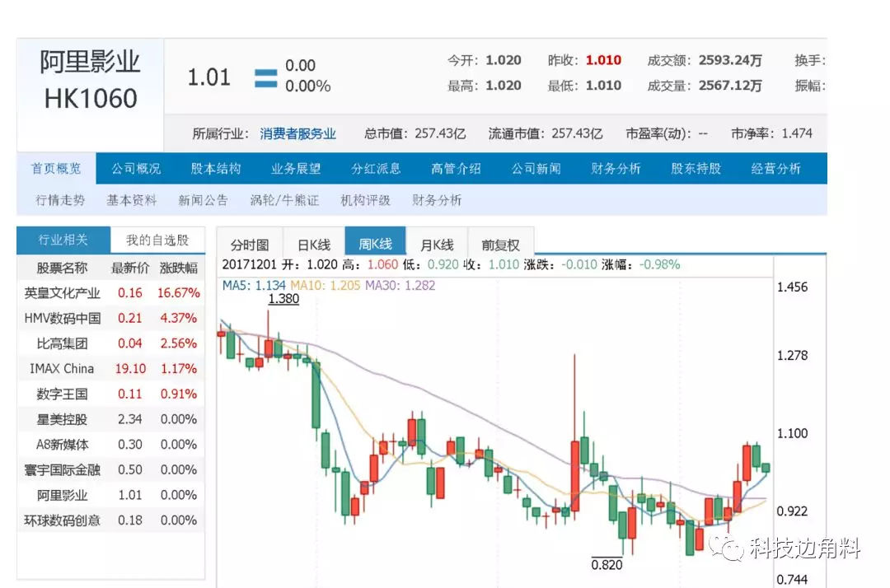Select the IMAX China stock row
890x588 pixels.
click(x=111, y=369)
